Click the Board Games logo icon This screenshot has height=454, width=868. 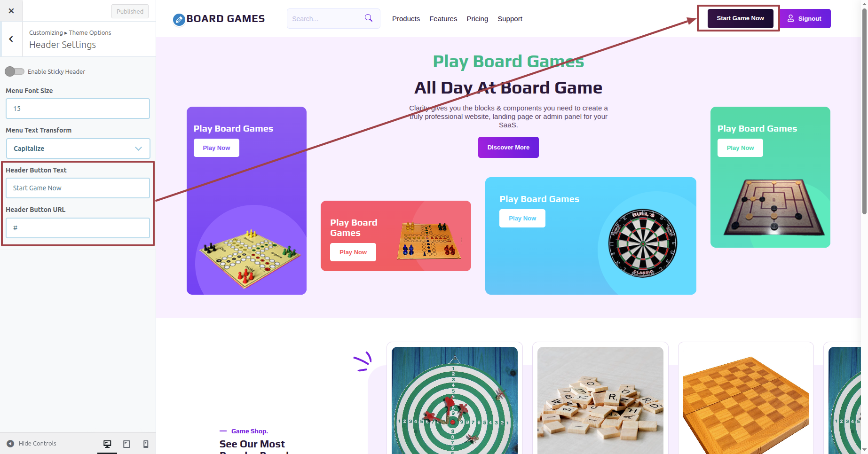[179, 19]
